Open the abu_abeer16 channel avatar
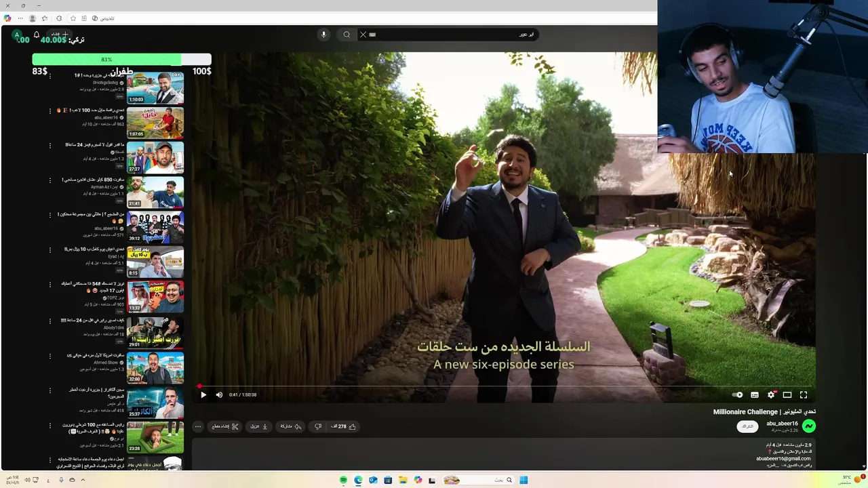The image size is (868, 488). point(809,426)
